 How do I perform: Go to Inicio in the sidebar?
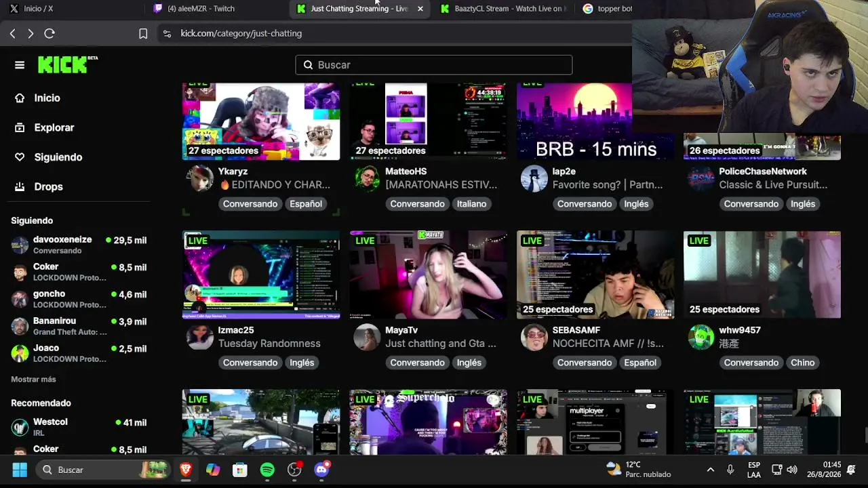tap(47, 98)
